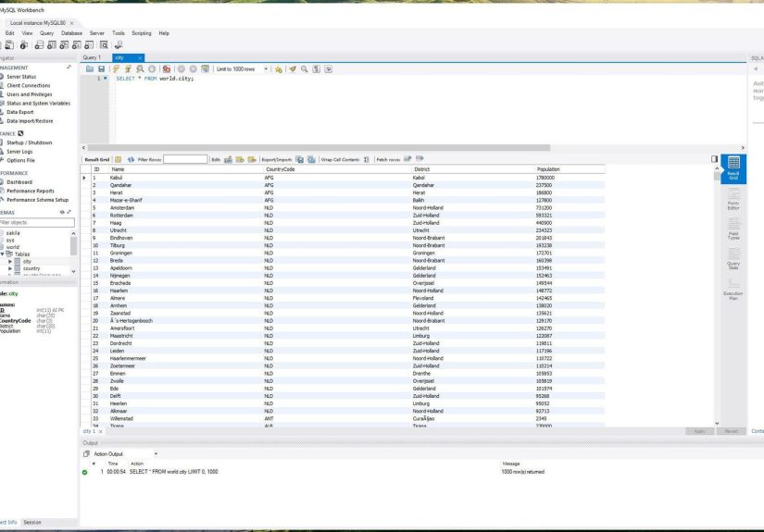Toggle invisible characters icon
This screenshot has width=764, height=532.
(x=317, y=69)
